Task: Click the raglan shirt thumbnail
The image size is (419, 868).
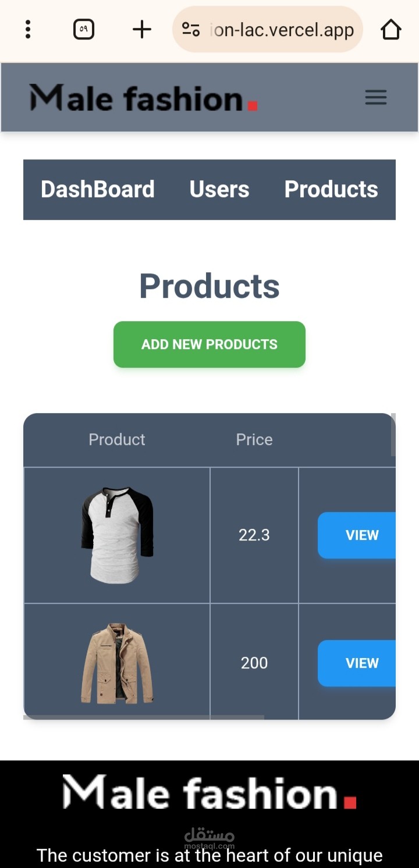Action: tap(117, 535)
